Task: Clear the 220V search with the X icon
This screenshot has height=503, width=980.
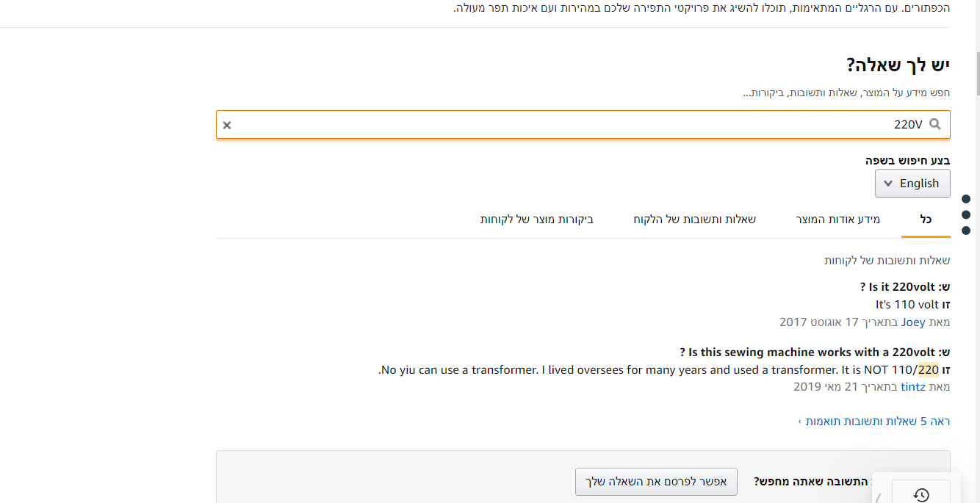Action: [227, 125]
